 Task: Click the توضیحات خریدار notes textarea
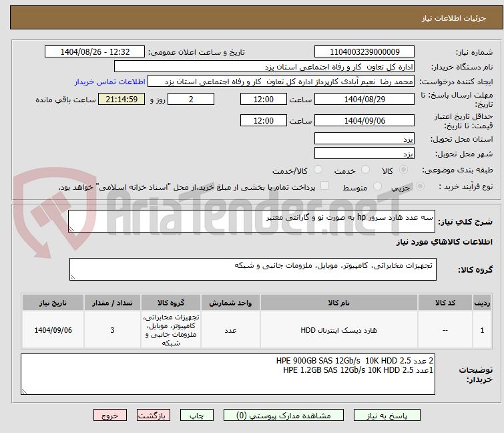click(x=228, y=374)
